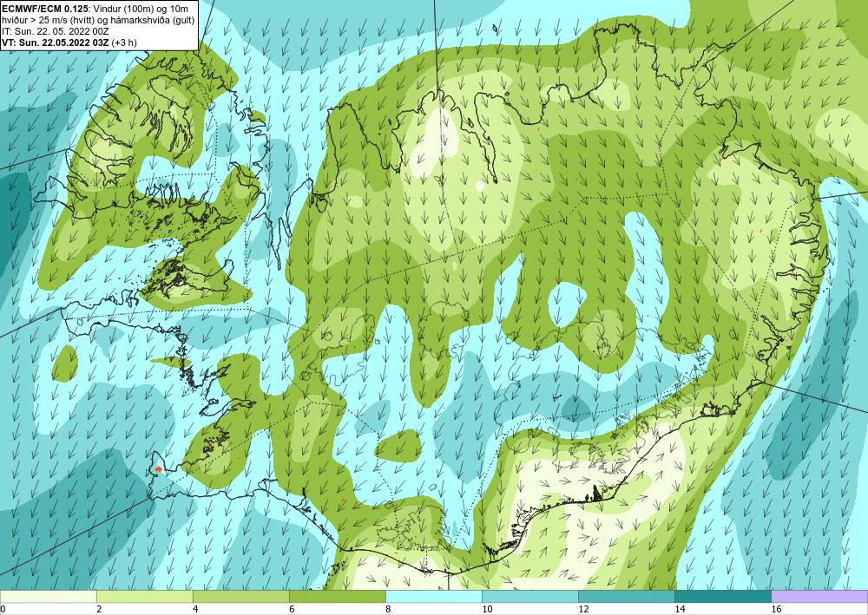The image size is (868, 615).
Task: Click the legend scale label '4'
Action: (x=195, y=609)
